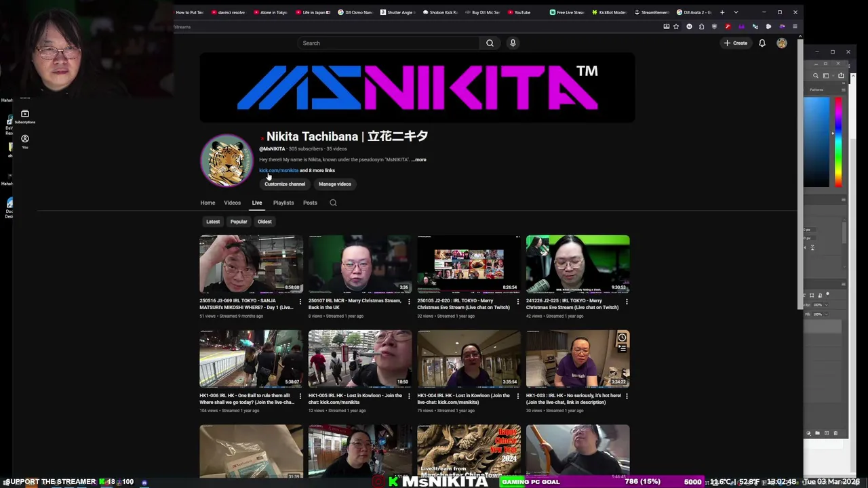
Task: Click Customize channel button
Action: [x=285, y=184]
